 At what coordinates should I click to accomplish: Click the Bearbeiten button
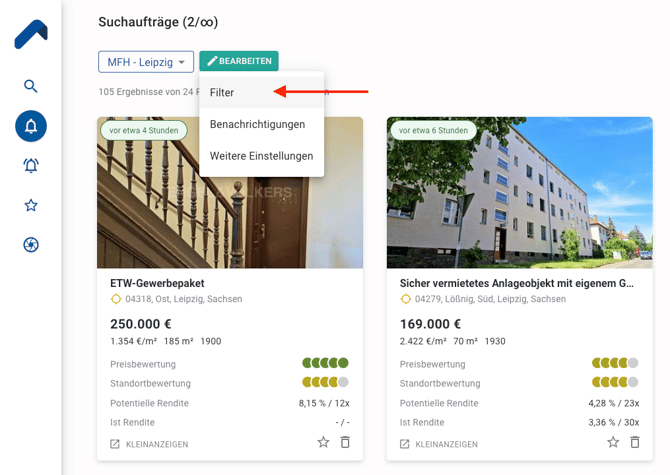coord(239,61)
